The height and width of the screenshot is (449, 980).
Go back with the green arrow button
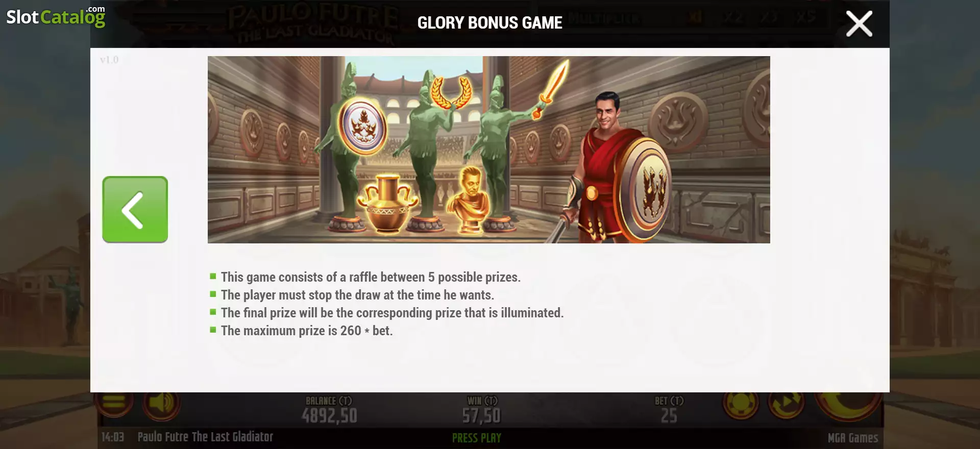(135, 209)
